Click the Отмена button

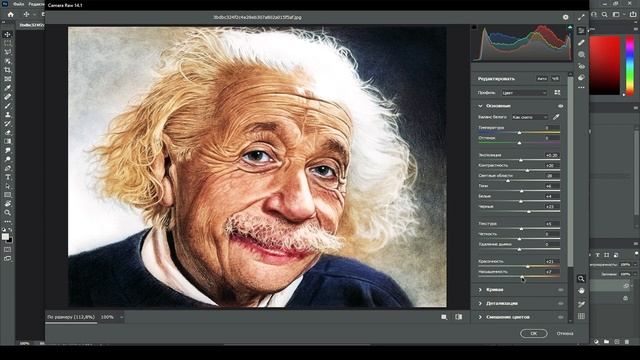click(x=565, y=333)
